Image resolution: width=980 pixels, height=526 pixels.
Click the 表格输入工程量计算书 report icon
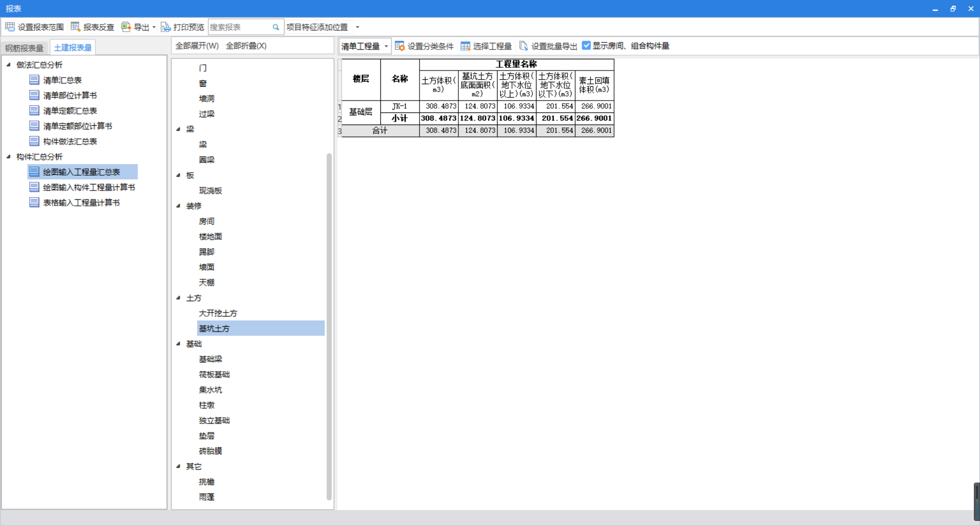tap(34, 202)
